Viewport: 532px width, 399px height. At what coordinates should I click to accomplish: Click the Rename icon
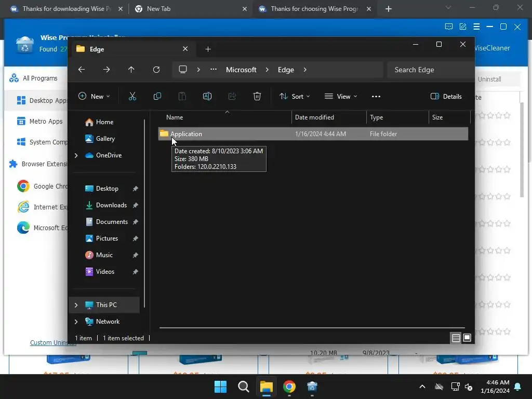pos(207,96)
